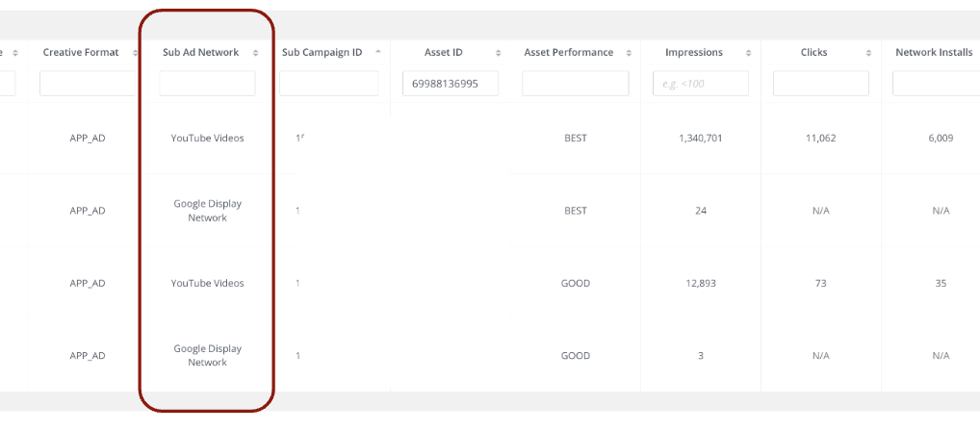Viewport: 980px width, 431px height.
Task: Sort by Asset Performance column arrows
Action: click(629, 53)
